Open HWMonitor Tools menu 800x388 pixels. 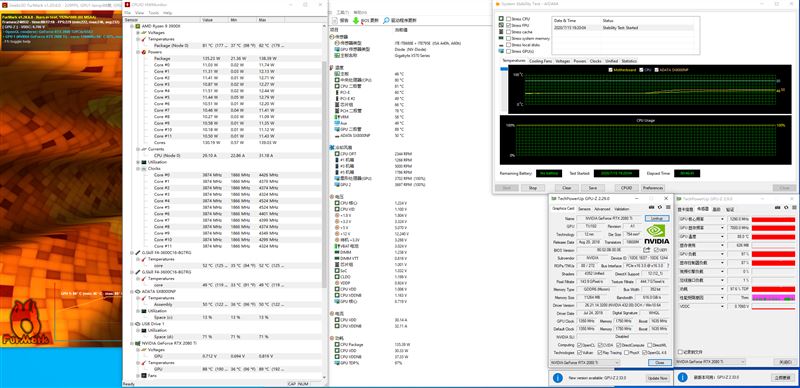click(x=154, y=12)
